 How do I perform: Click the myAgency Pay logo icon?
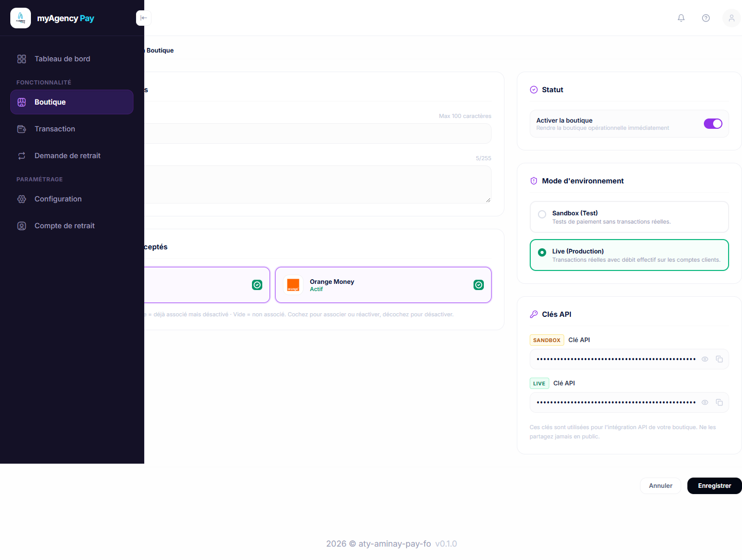click(x=21, y=18)
